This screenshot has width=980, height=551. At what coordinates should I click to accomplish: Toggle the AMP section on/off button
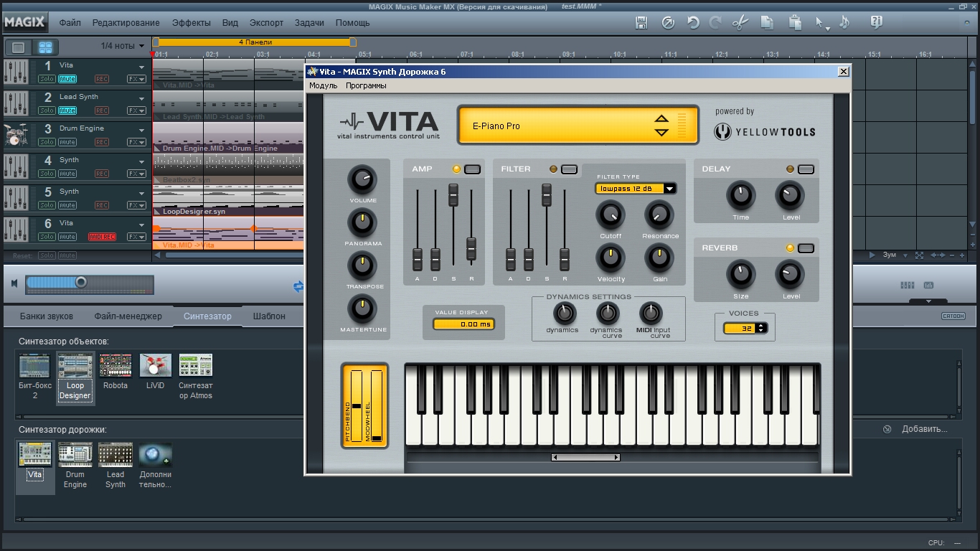pos(472,169)
